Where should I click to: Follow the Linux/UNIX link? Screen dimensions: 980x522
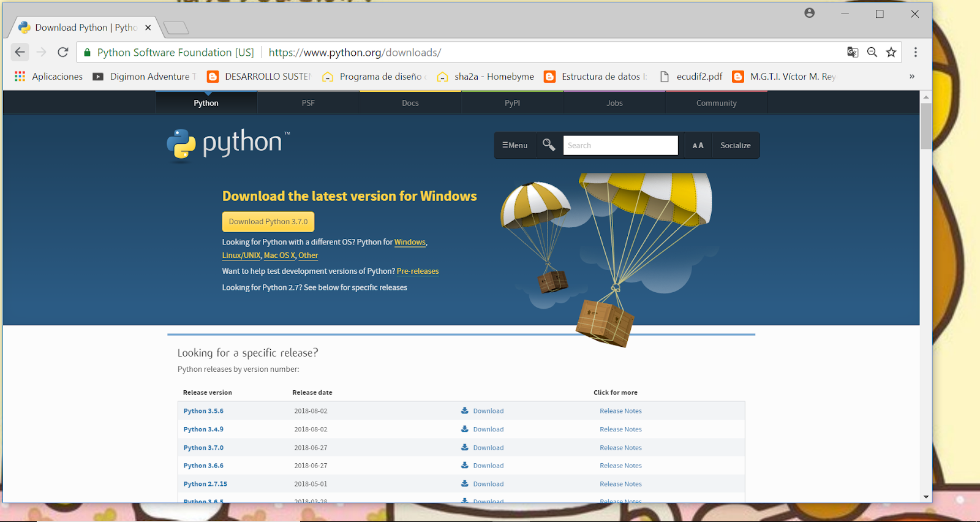241,255
